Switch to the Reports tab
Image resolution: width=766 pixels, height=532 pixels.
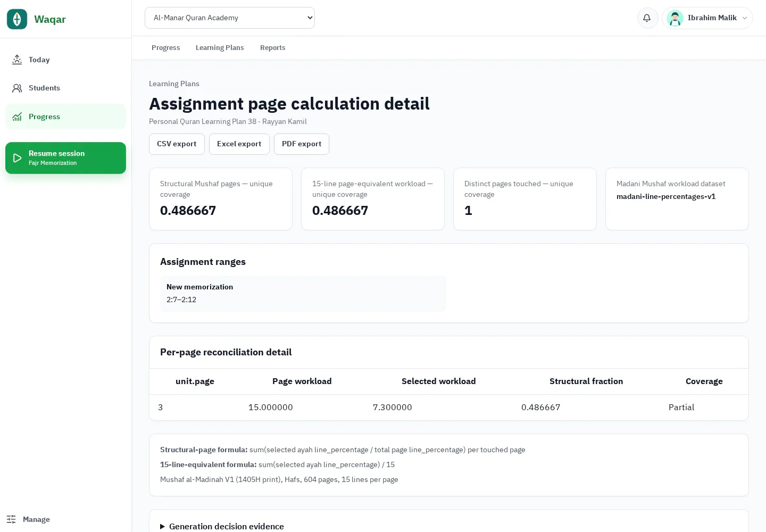point(272,48)
